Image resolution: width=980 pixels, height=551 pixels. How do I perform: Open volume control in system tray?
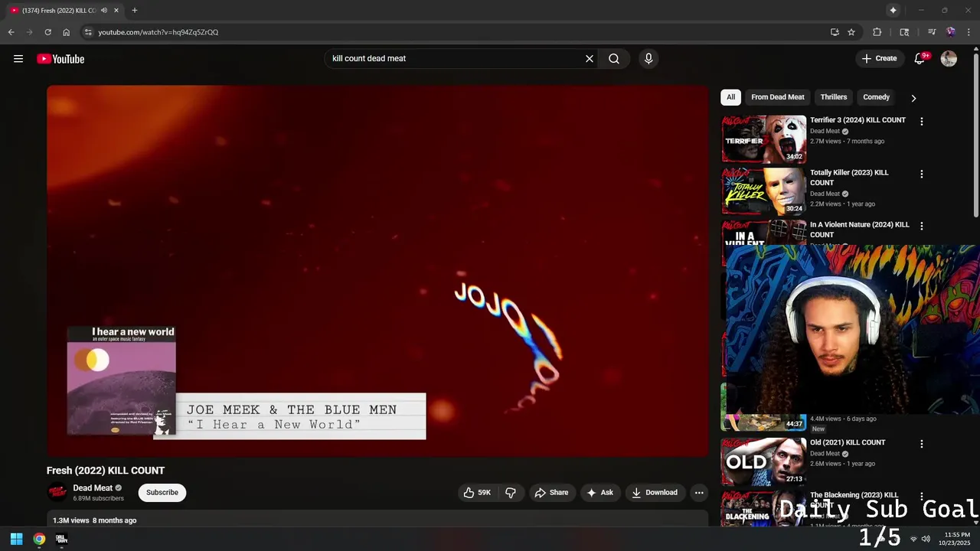click(x=926, y=539)
